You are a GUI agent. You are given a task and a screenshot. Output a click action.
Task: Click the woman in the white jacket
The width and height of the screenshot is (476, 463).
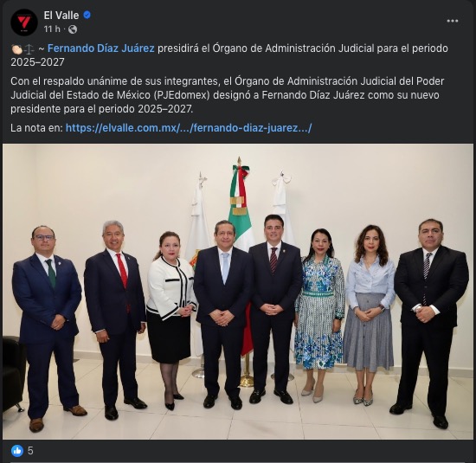click(170, 318)
